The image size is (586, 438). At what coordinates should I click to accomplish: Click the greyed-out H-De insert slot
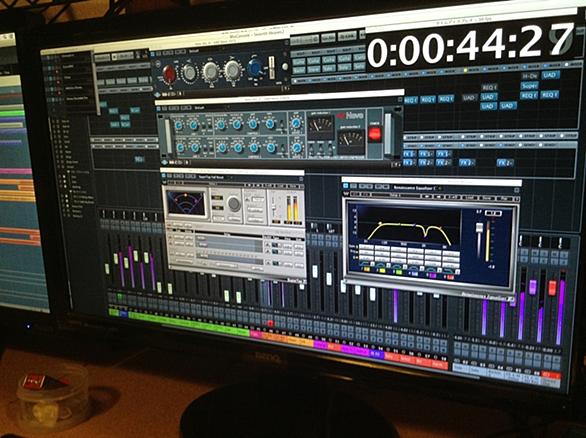[529, 76]
